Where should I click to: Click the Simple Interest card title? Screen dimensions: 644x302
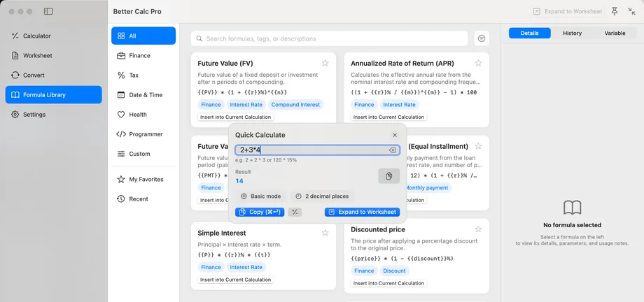pyautogui.click(x=222, y=233)
